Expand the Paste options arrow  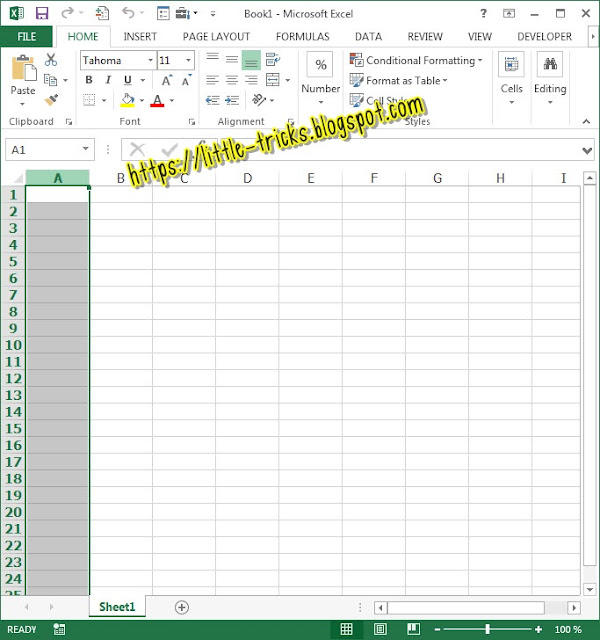(22, 104)
